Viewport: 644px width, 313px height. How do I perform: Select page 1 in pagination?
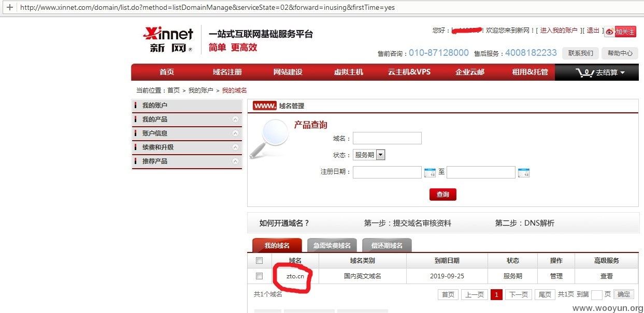pos(496,294)
